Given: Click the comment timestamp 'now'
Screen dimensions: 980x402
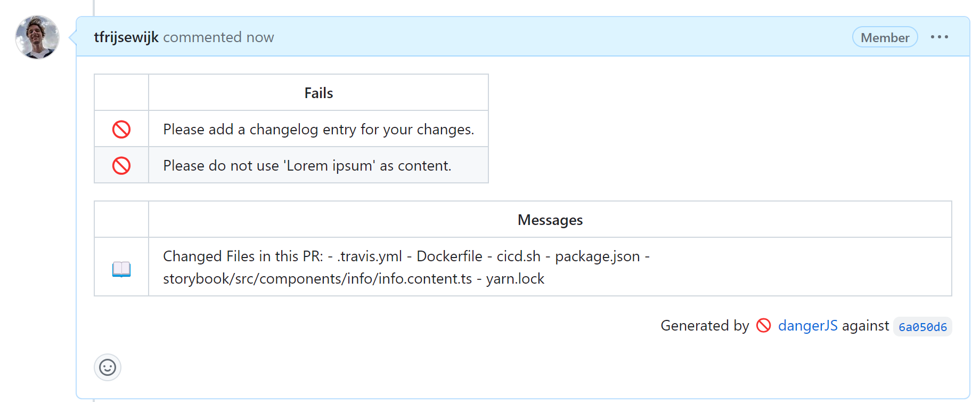Looking at the screenshot, I should 260,37.
